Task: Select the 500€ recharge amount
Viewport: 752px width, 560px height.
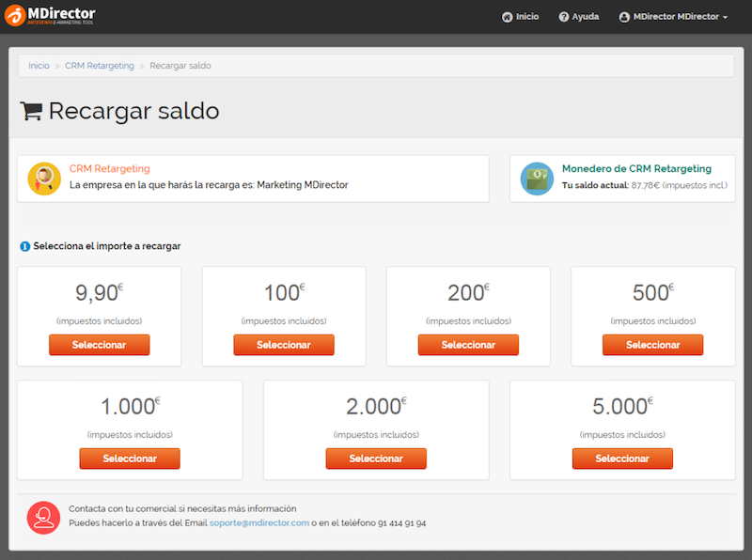Action: [652, 345]
